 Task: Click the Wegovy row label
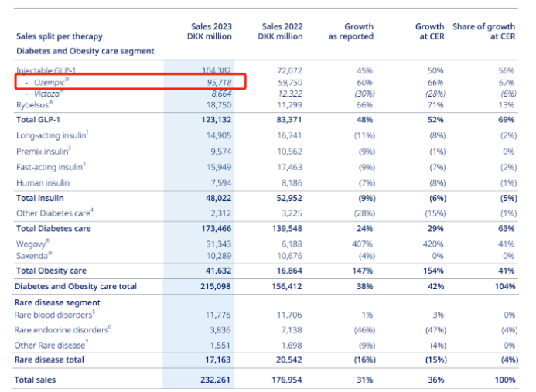coord(32,244)
